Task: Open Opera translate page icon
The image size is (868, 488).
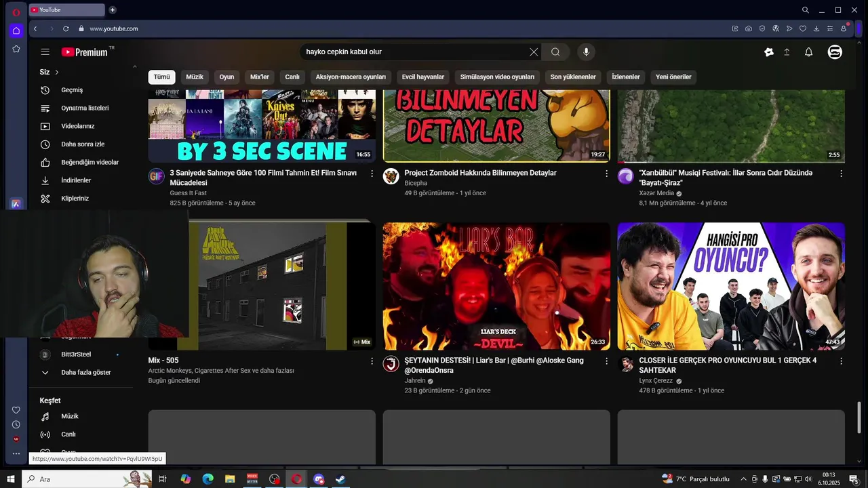Action: [776, 28]
